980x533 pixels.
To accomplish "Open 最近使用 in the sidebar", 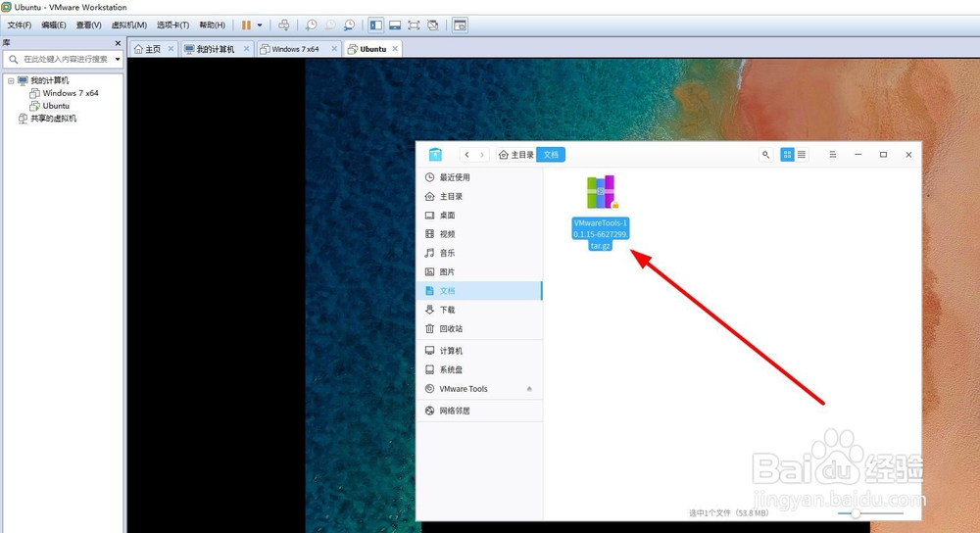I will click(479, 177).
